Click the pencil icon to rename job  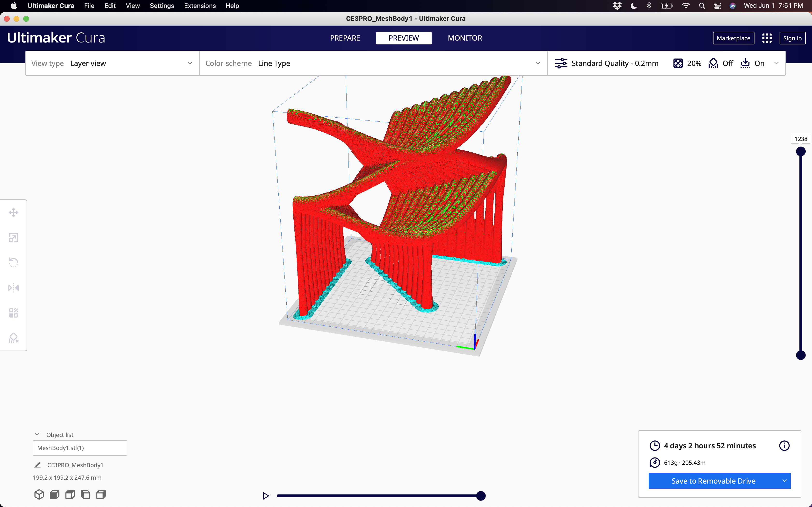pos(38,465)
